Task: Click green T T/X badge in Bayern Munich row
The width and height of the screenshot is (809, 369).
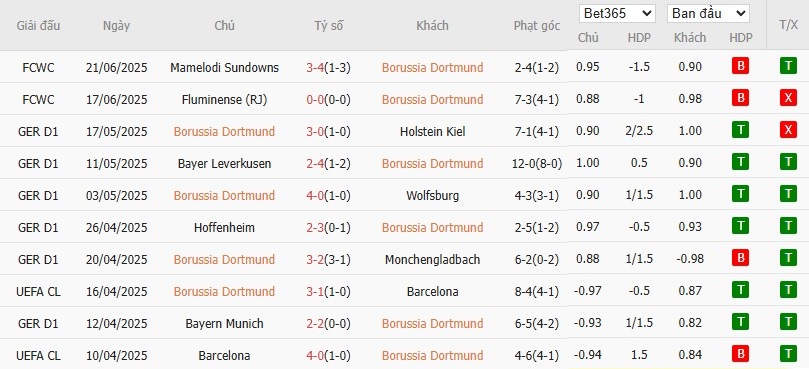Action: (x=788, y=323)
